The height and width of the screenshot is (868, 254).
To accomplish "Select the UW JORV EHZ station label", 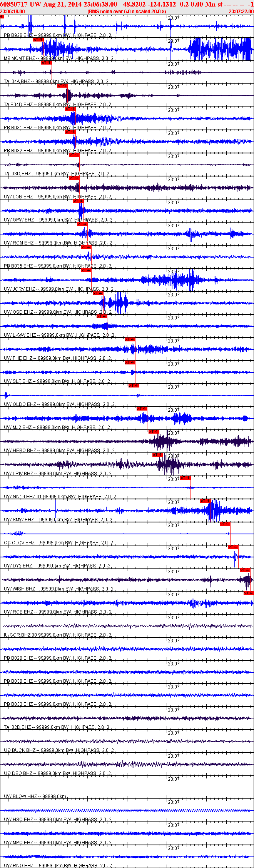I will (x=58, y=289).
